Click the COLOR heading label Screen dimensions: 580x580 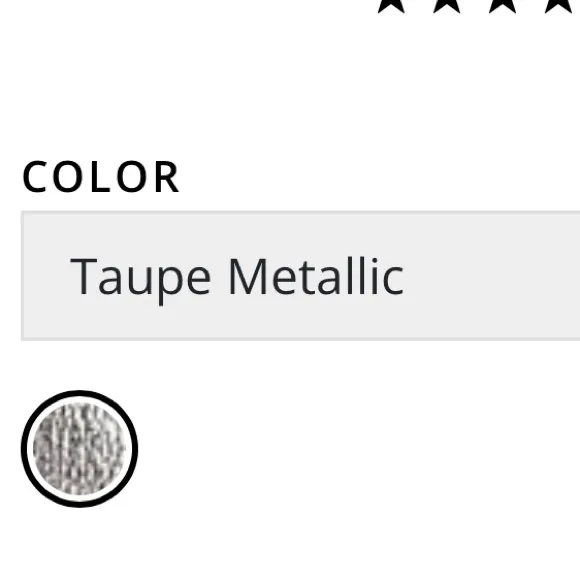pos(101,177)
